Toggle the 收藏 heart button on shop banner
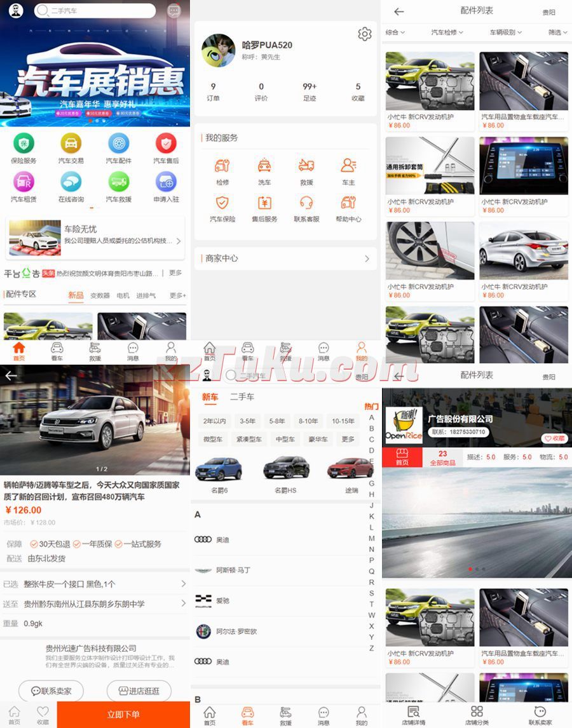This screenshot has height=728, width=572. tap(554, 438)
